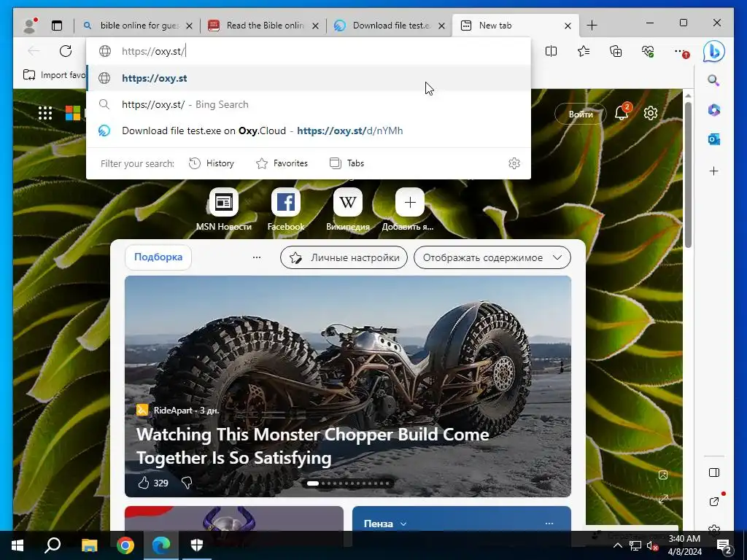Expand Отображать содержимое dropdown
Screen dimensions: 747x560
tap(492, 257)
